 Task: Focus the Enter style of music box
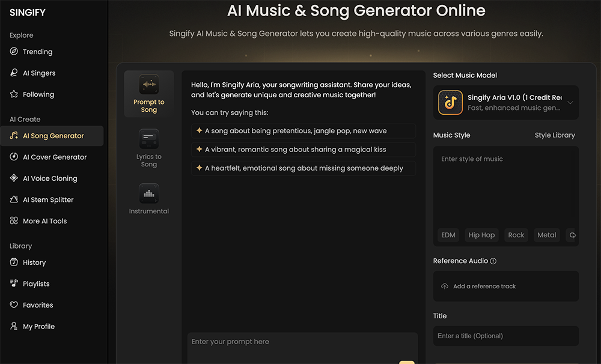pos(506,188)
